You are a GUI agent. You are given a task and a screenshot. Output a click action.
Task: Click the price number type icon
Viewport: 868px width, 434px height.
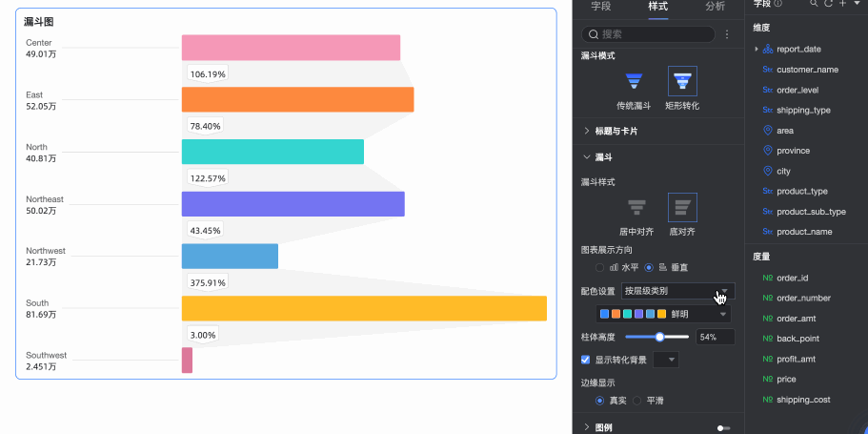pyautogui.click(x=768, y=379)
